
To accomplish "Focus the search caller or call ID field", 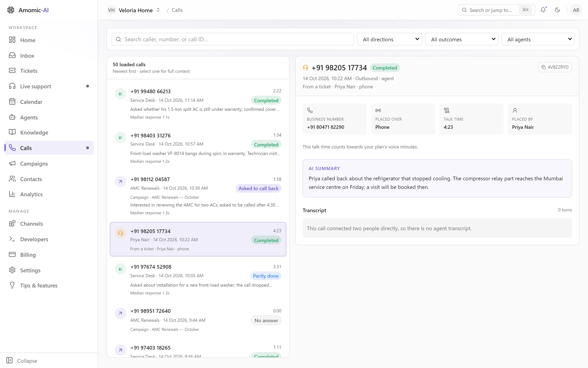I will [232, 39].
